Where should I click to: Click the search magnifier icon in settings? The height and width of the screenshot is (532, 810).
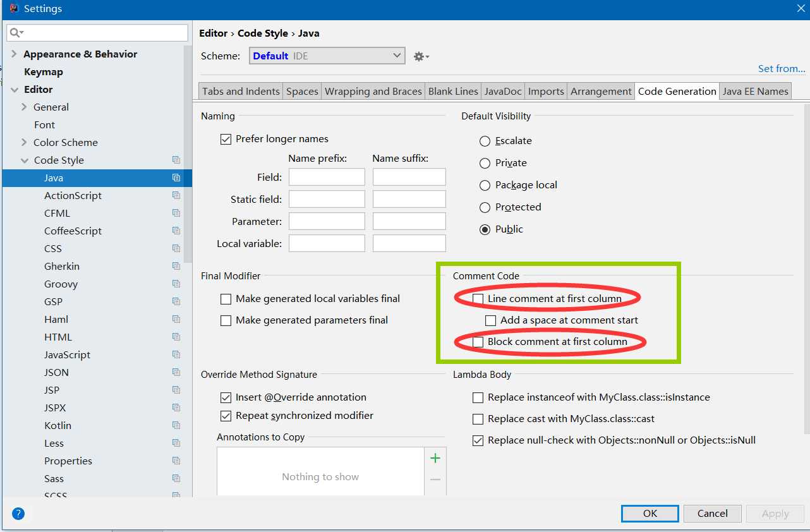tap(16, 32)
